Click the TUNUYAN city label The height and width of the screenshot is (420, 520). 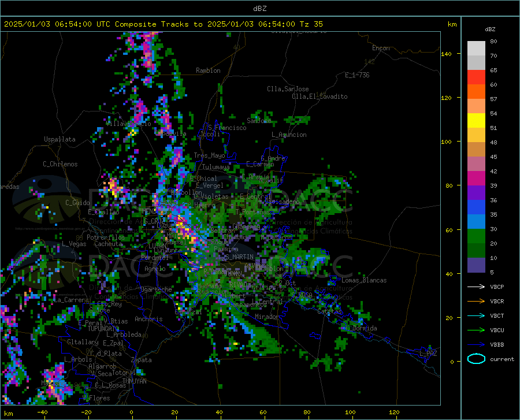134,381
